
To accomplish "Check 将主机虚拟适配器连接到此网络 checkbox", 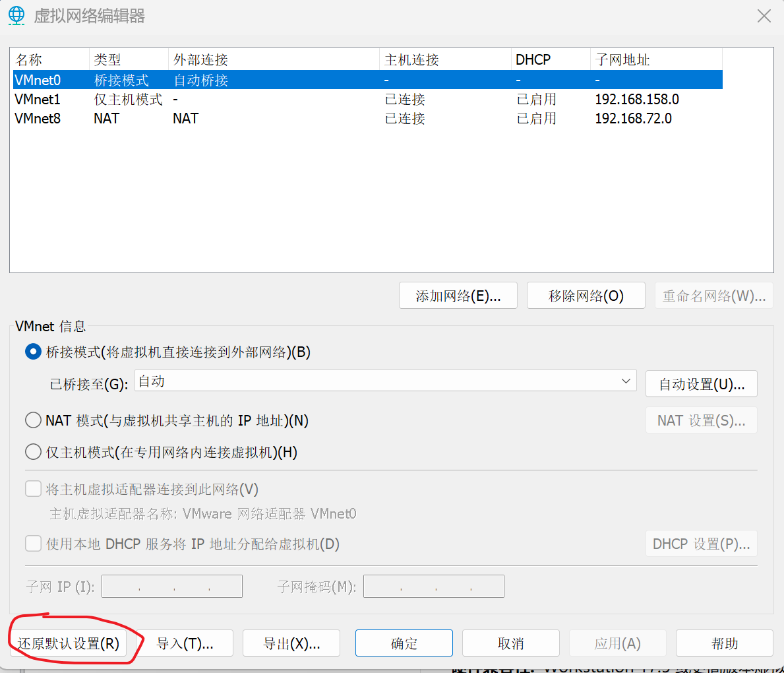I will tap(33, 489).
